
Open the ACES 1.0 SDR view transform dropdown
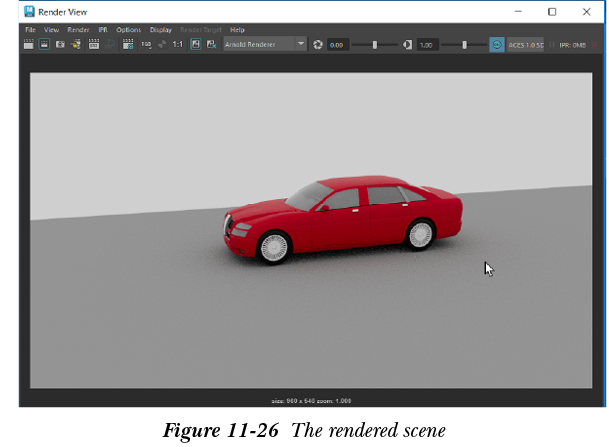point(526,45)
